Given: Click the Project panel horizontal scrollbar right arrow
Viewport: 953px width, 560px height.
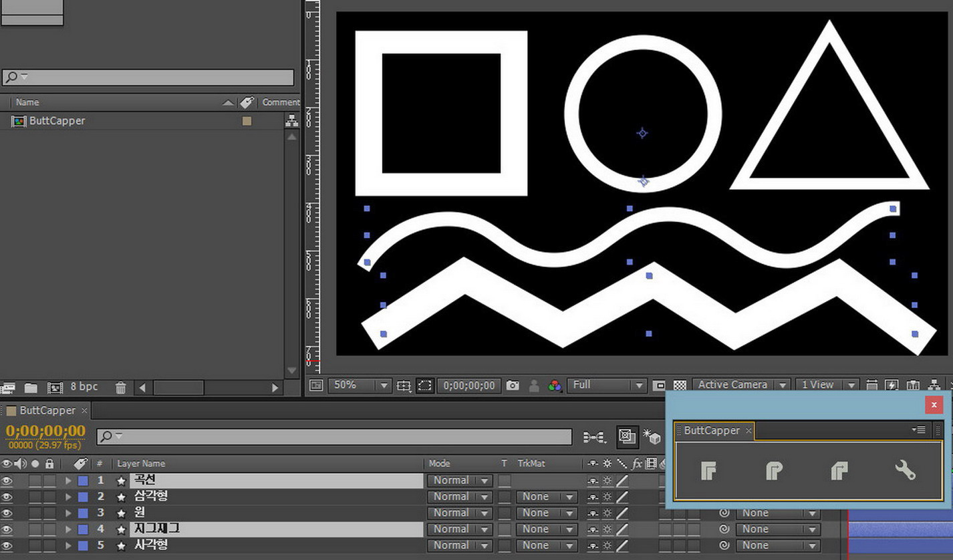Looking at the screenshot, I should click(x=275, y=388).
